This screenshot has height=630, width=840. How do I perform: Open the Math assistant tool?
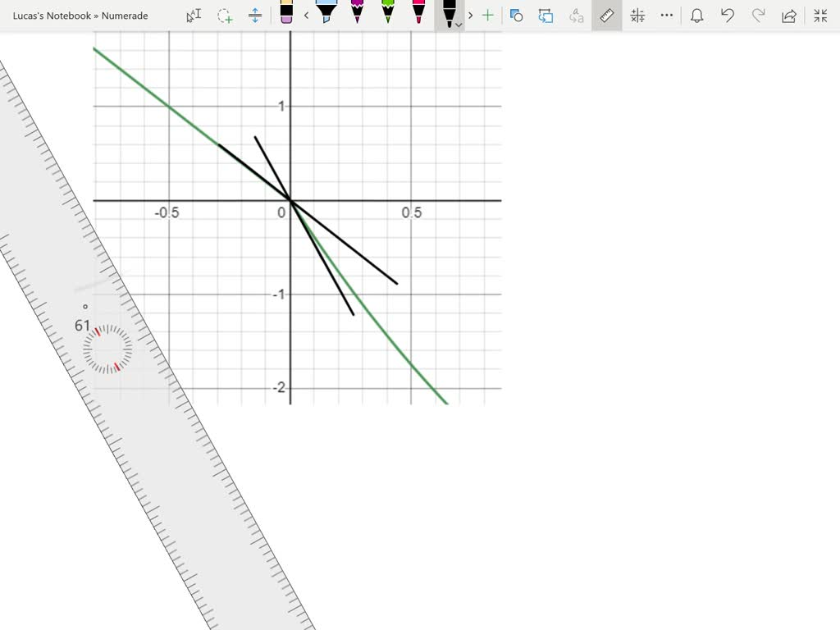[x=637, y=15]
